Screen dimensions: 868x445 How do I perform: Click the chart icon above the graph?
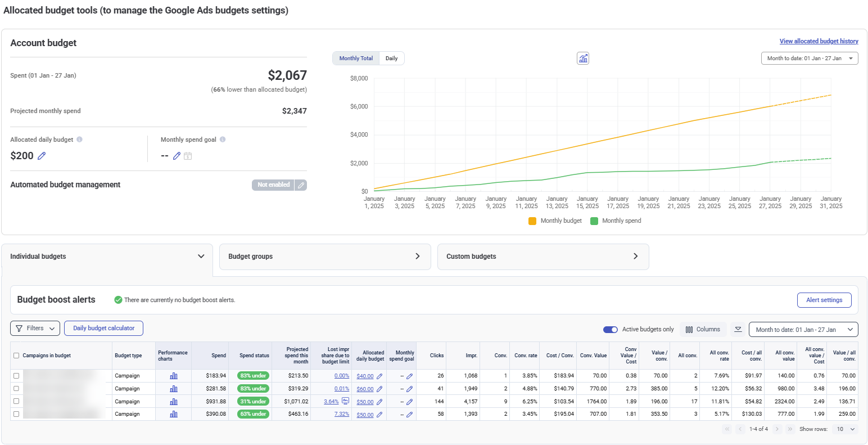[x=583, y=59]
